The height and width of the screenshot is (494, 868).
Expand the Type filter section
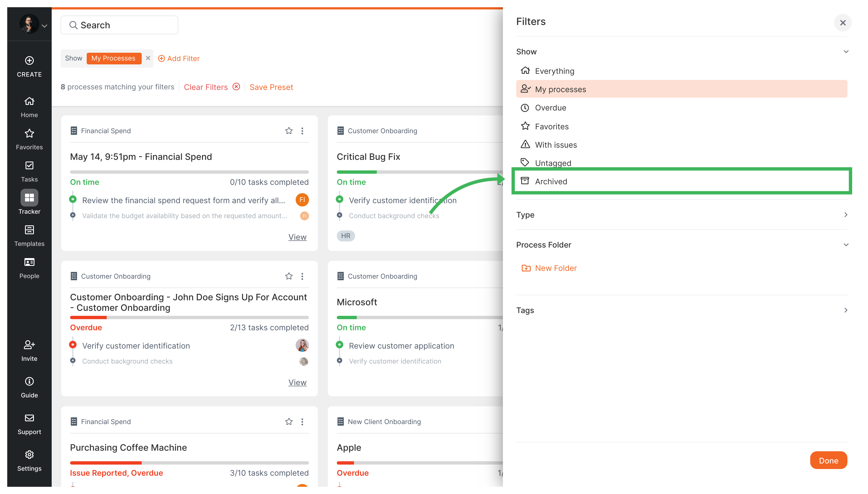tap(845, 215)
